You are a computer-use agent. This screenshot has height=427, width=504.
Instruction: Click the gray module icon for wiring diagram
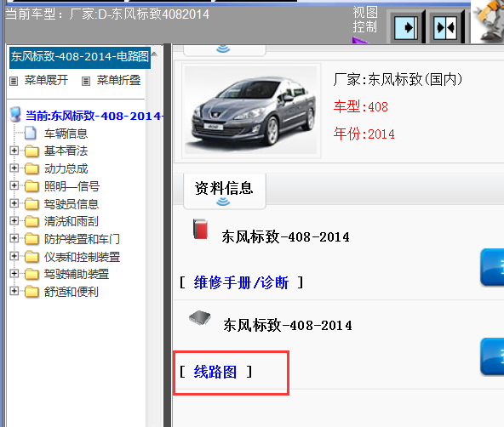coord(200,318)
